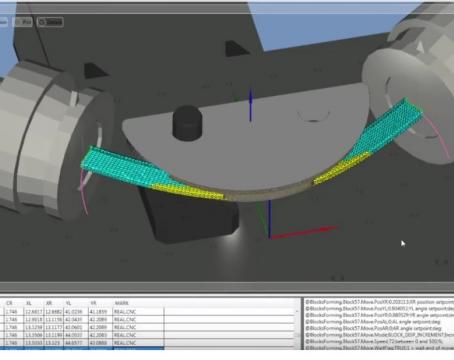Click the highlighted button right of Pict
This screenshot has width=454, height=360.
click(x=50, y=22)
